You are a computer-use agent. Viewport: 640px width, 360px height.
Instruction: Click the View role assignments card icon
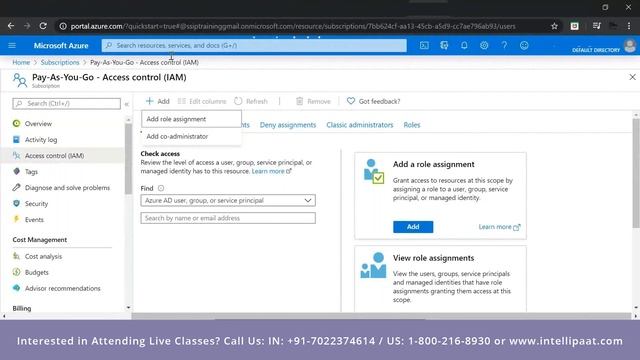(373, 265)
